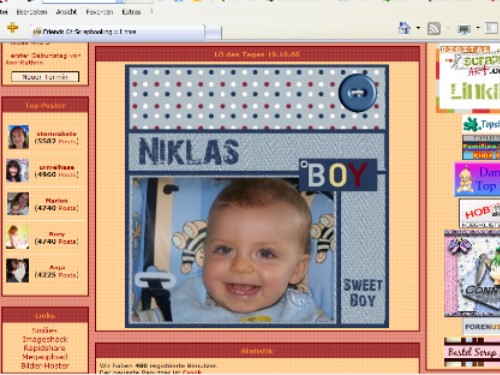Image resolution: width=500 pixels, height=375 pixels.
Task: Click the Bilder-Hoster link
Action: click(x=45, y=366)
